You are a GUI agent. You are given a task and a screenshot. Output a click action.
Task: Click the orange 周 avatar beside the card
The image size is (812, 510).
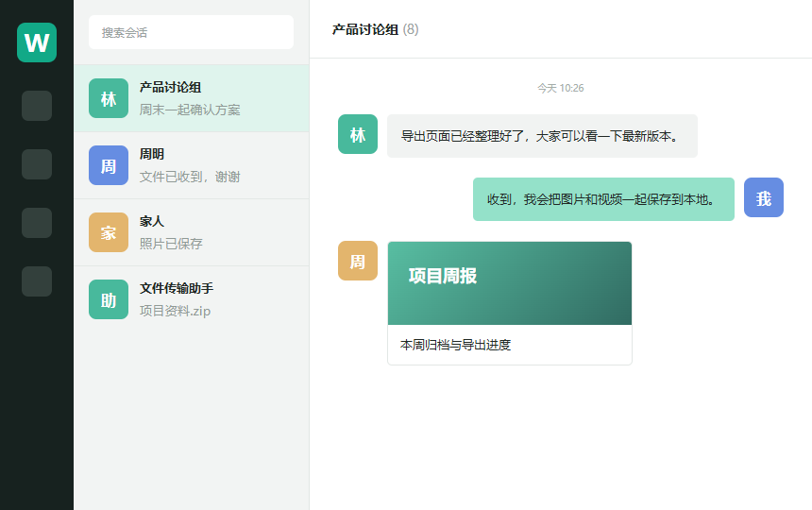coord(358,261)
